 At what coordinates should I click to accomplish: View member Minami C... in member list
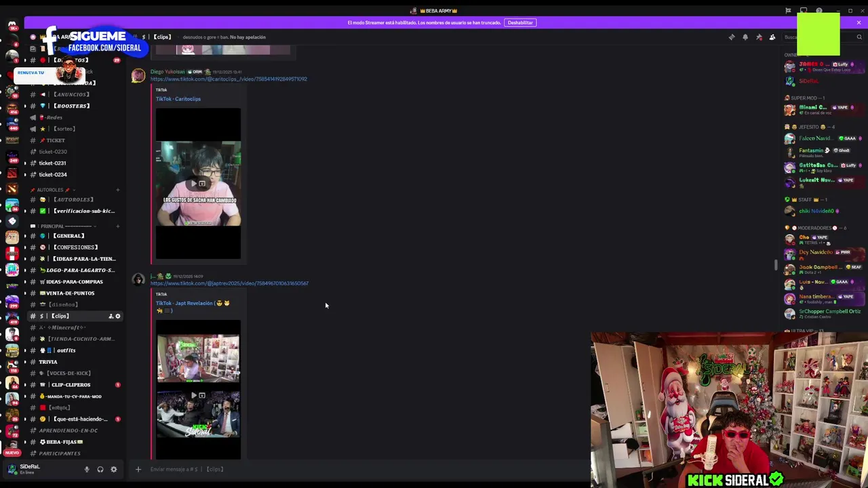(824, 110)
